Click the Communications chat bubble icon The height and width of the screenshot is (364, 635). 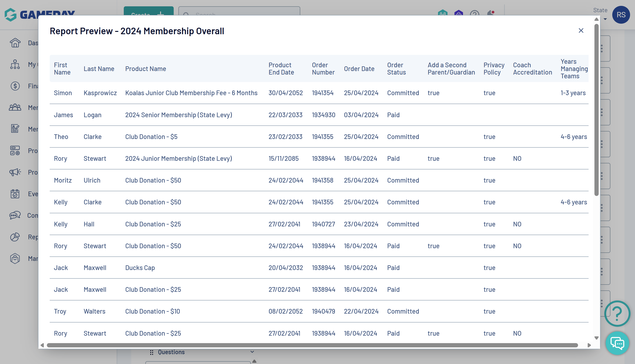pyautogui.click(x=15, y=215)
